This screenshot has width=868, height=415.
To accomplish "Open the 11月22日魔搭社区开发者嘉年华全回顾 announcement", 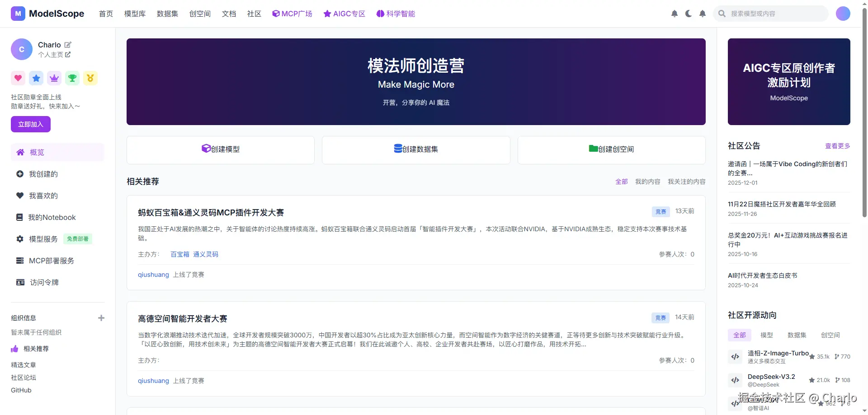I will point(782,204).
